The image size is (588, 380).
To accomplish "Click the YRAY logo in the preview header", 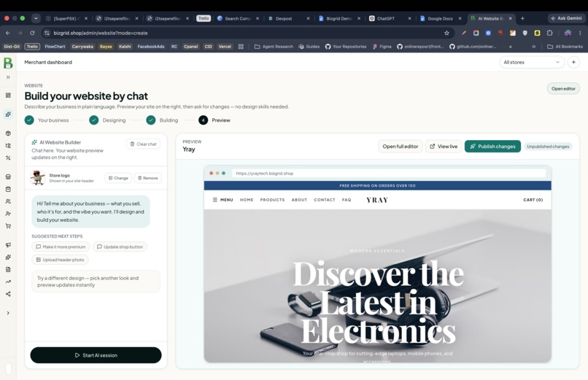I will point(377,200).
